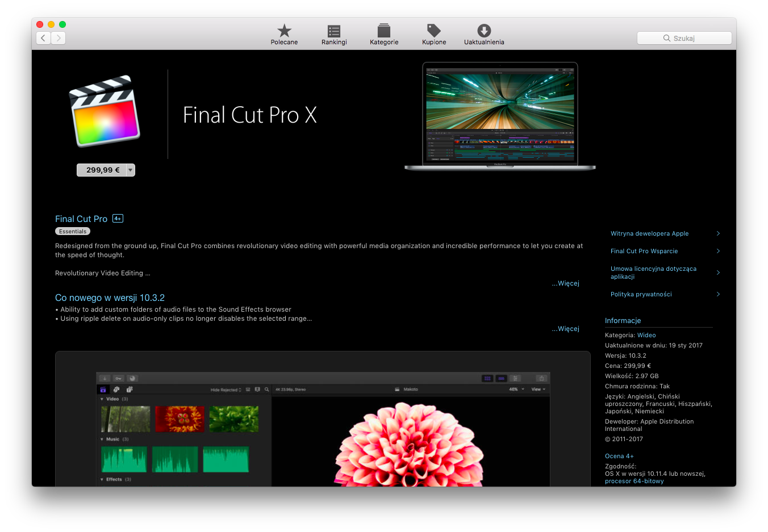Image resolution: width=768 pixels, height=532 pixels.
Task: Click the Wersja: 10.3.2 info line
Action: click(x=625, y=355)
